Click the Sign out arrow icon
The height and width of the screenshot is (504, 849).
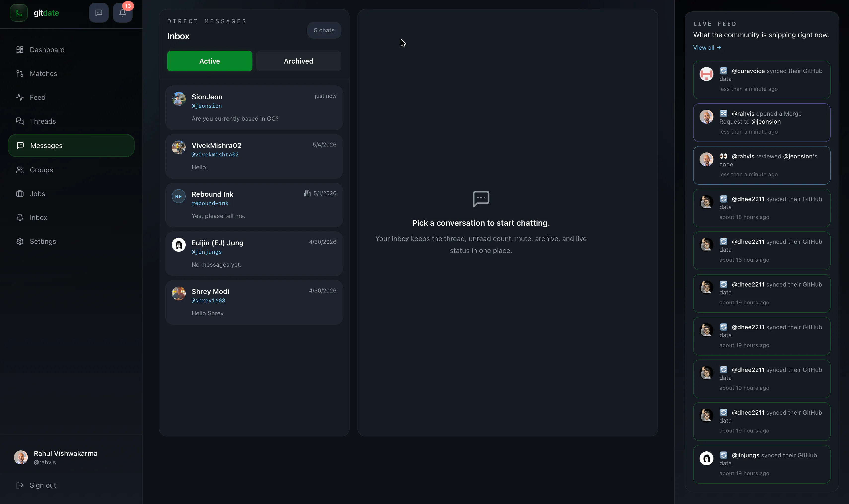tap(20, 485)
